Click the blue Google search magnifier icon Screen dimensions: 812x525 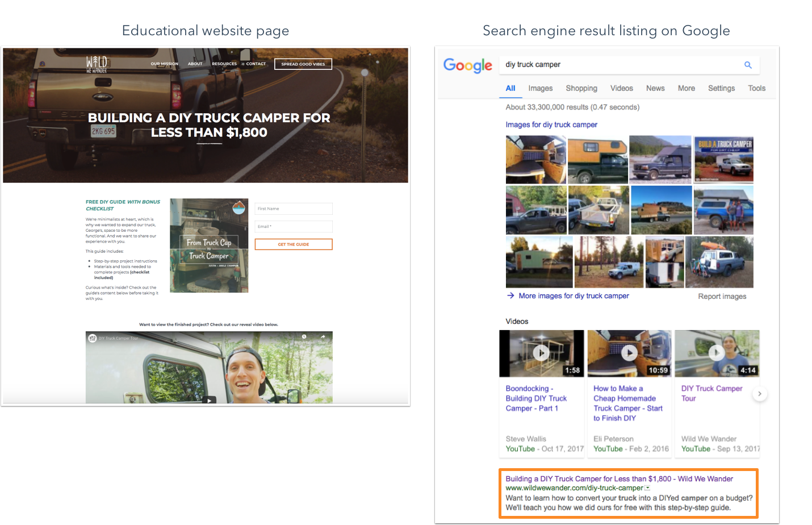(x=748, y=65)
